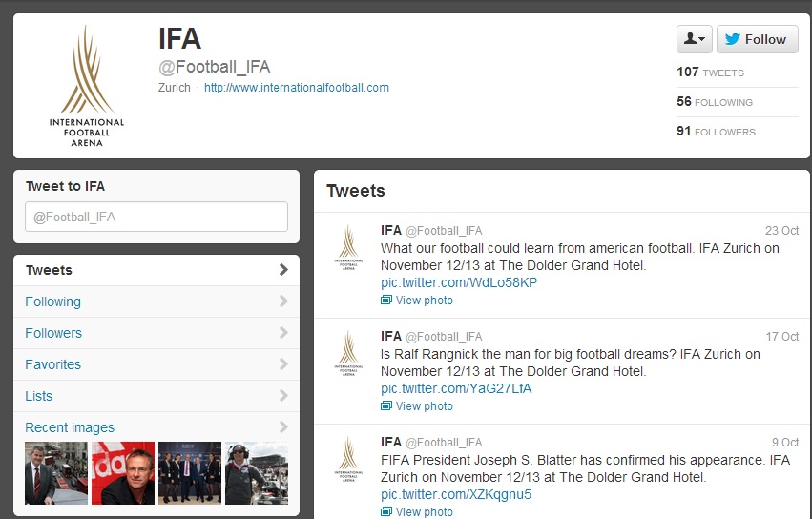Select the Tweets sidebar item
The image size is (812, 519).
coord(156,270)
